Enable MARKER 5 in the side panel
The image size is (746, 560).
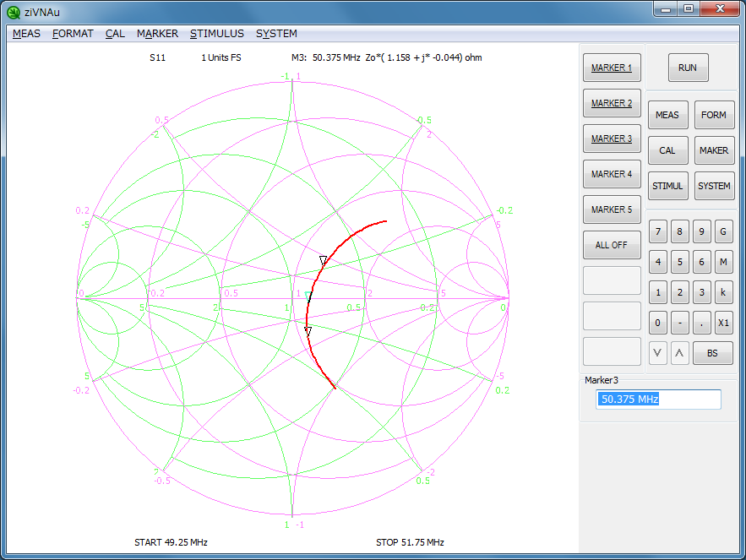612,209
